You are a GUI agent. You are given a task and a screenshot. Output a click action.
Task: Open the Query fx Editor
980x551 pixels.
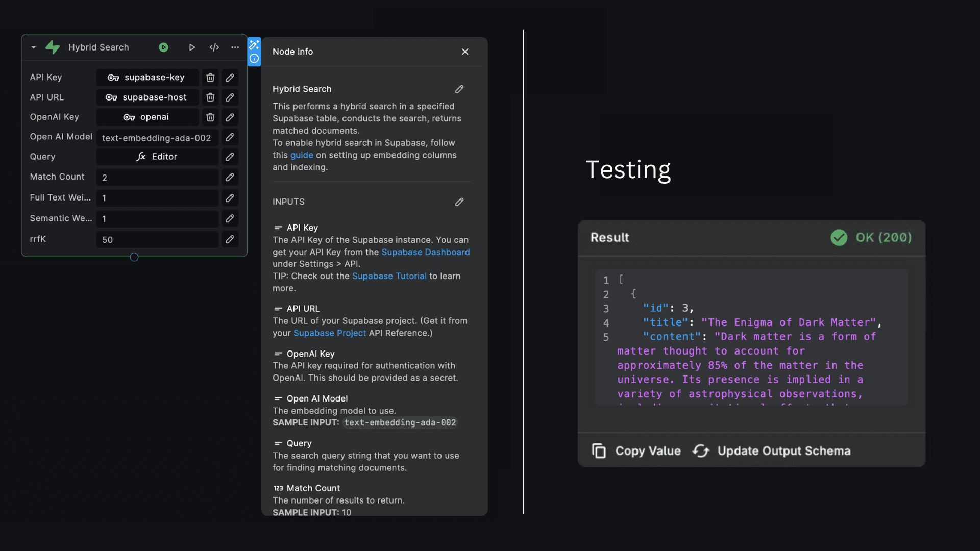tap(157, 157)
